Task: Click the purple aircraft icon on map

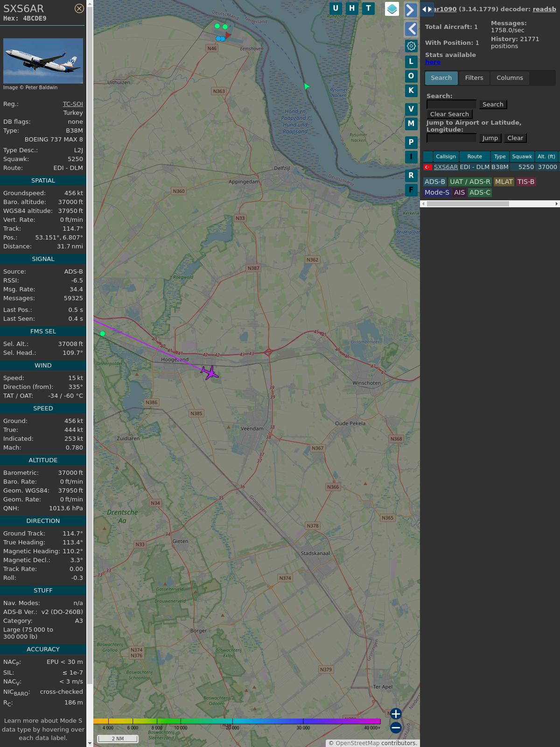Action: pos(210,373)
